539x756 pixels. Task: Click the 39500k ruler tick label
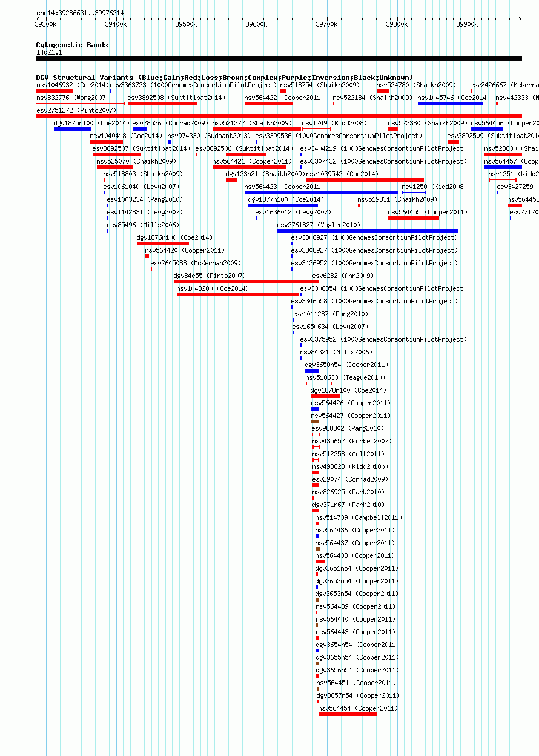click(186, 24)
